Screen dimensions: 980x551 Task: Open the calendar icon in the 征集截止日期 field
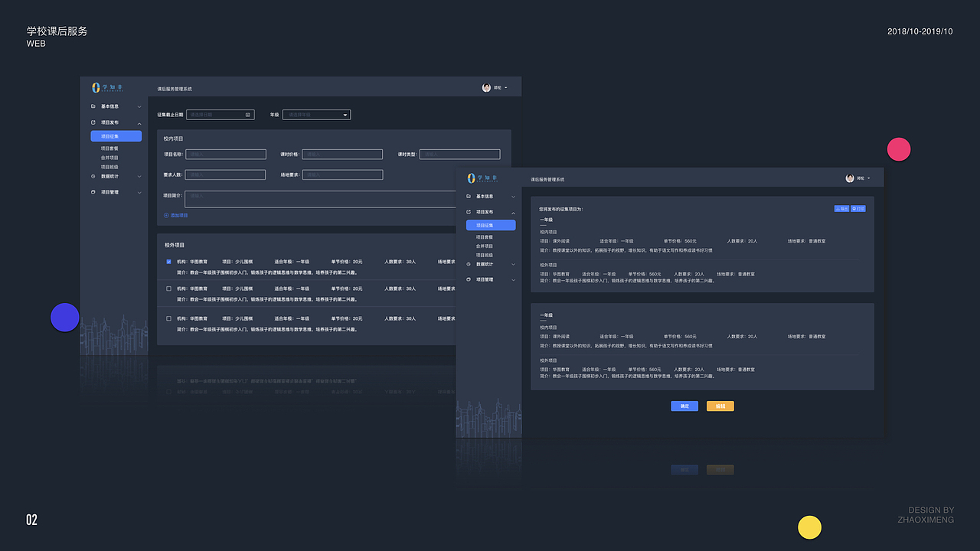(247, 115)
